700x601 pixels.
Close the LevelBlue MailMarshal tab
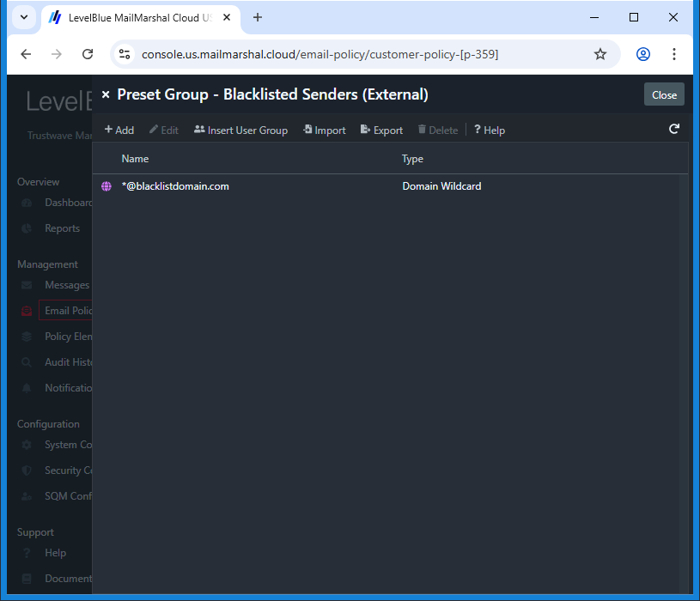pyautogui.click(x=227, y=17)
